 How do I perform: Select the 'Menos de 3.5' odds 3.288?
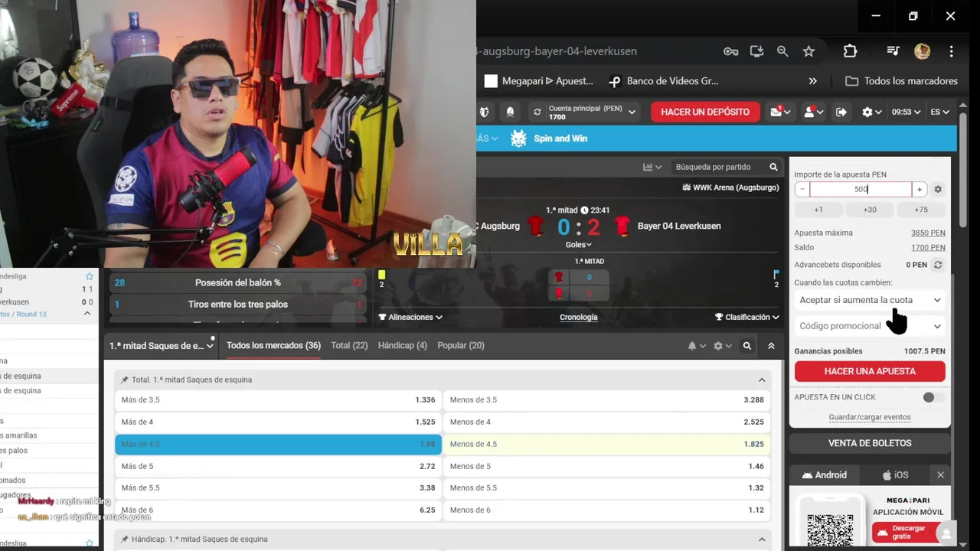607,399
